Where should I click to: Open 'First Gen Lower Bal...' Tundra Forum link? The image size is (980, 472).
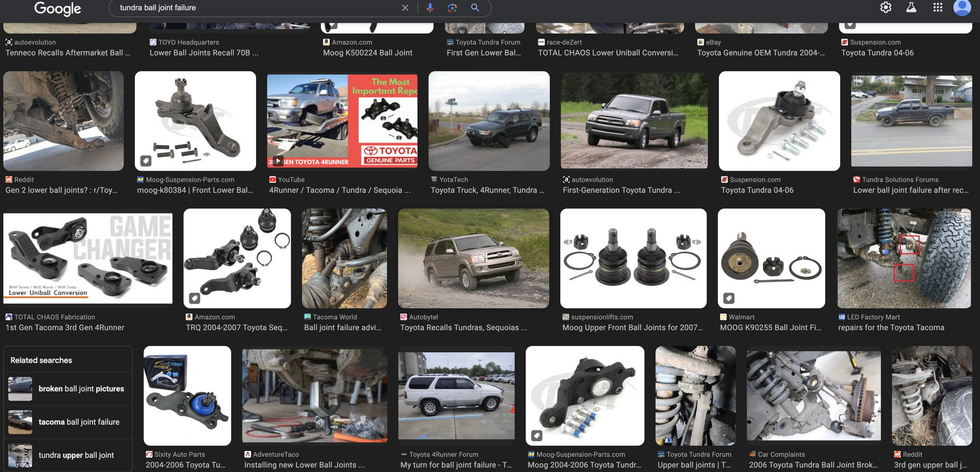[x=484, y=53]
